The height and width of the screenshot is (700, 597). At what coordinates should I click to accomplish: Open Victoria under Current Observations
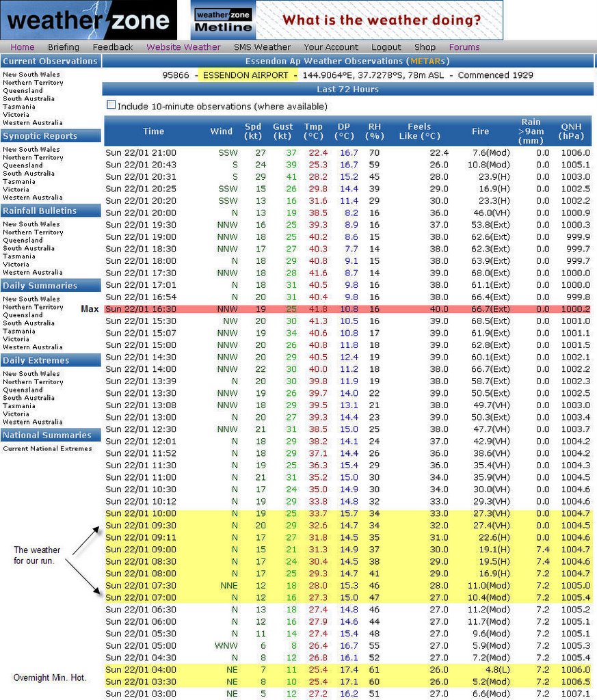pyautogui.click(x=16, y=115)
